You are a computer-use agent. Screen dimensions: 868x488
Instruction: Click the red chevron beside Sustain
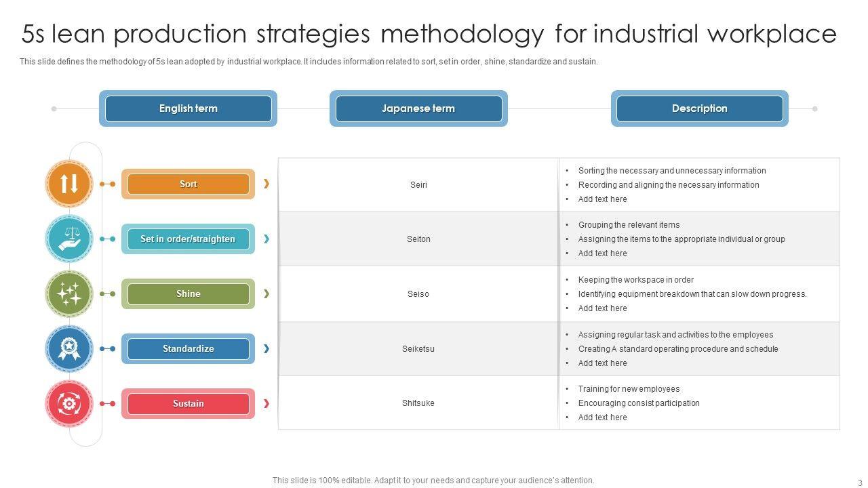267,403
